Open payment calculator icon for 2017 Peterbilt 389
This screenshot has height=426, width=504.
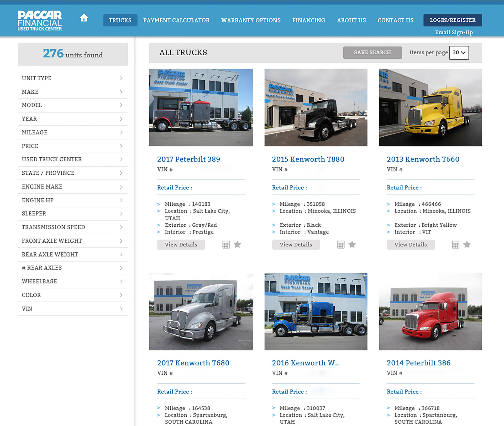pos(226,245)
